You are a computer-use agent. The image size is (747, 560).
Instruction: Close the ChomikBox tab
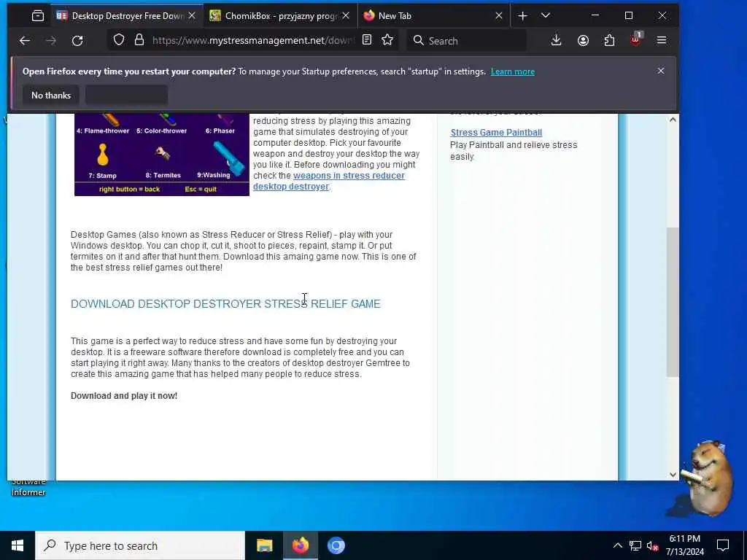(346, 16)
